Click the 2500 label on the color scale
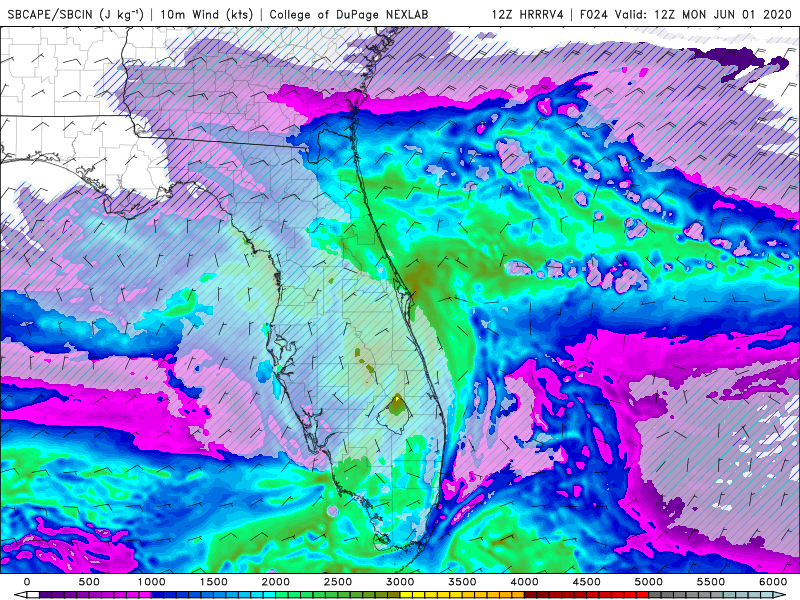The height and width of the screenshot is (600, 800). 338,582
